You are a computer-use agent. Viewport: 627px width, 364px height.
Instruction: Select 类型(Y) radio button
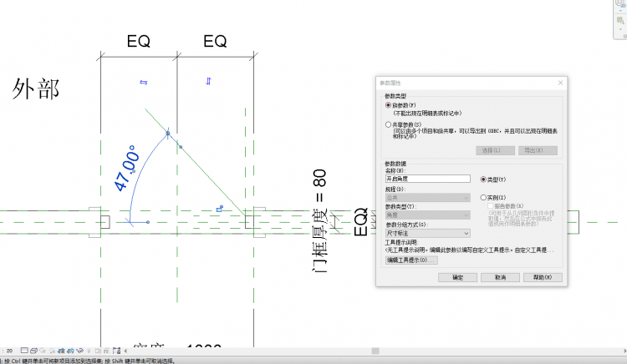pyautogui.click(x=483, y=179)
